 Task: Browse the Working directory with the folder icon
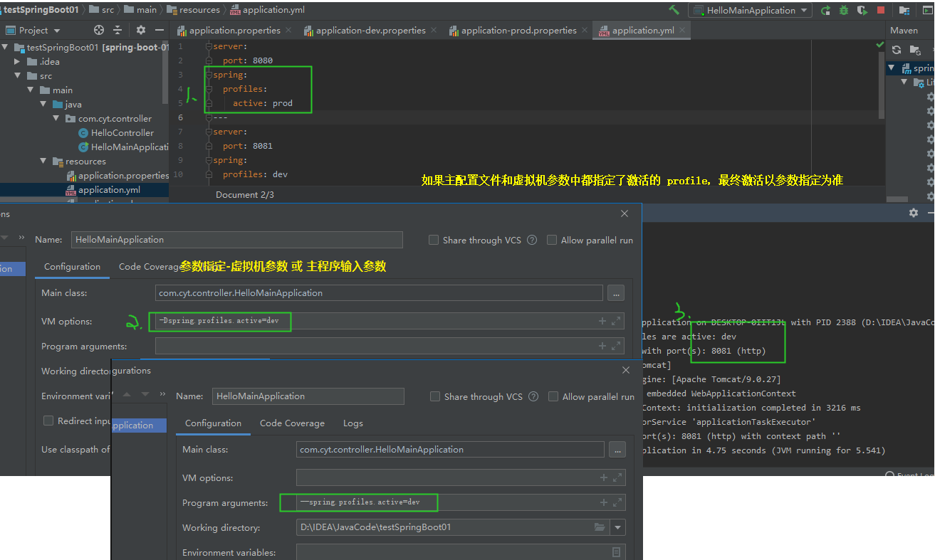point(600,527)
